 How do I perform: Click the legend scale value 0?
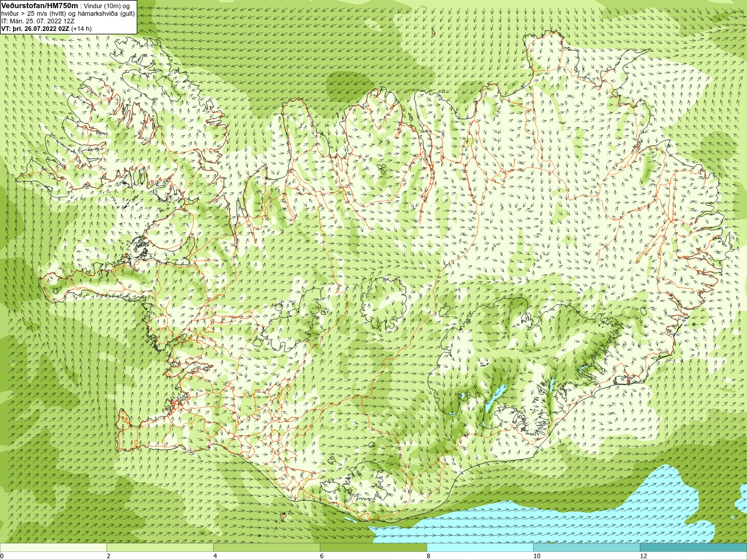(2, 556)
